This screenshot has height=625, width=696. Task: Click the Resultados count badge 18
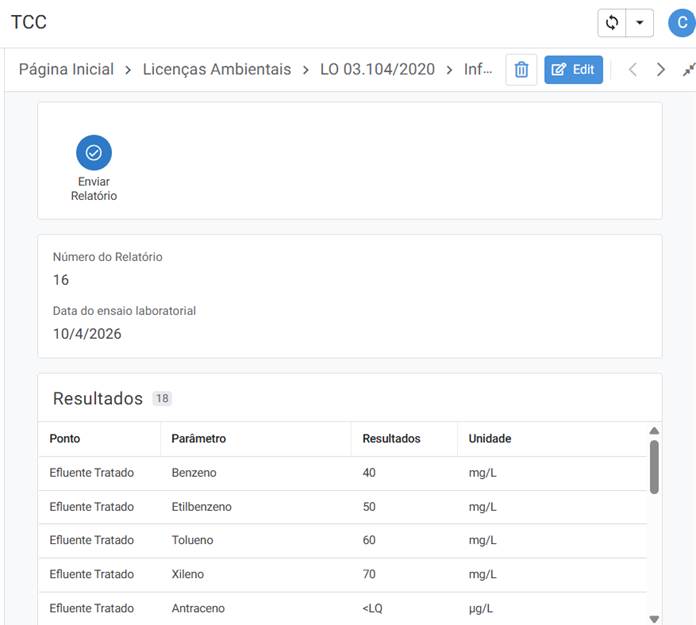point(162,399)
